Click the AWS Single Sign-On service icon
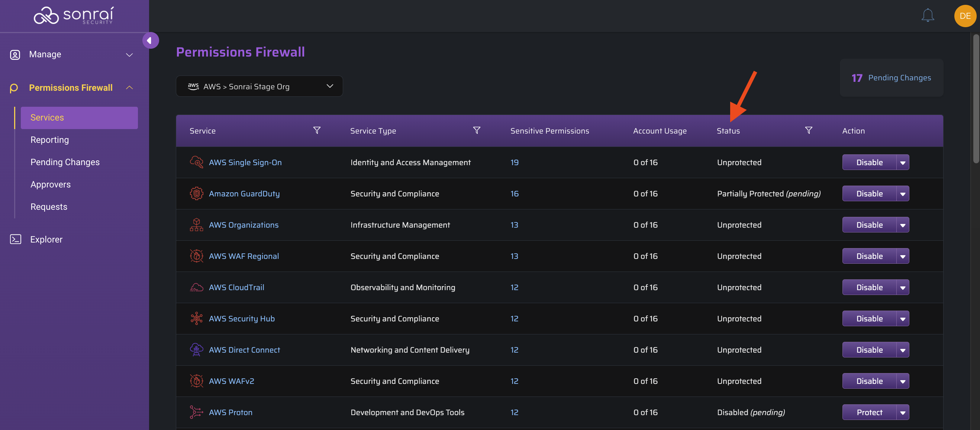Screen dimensions: 980x430 pyautogui.click(x=196, y=162)
